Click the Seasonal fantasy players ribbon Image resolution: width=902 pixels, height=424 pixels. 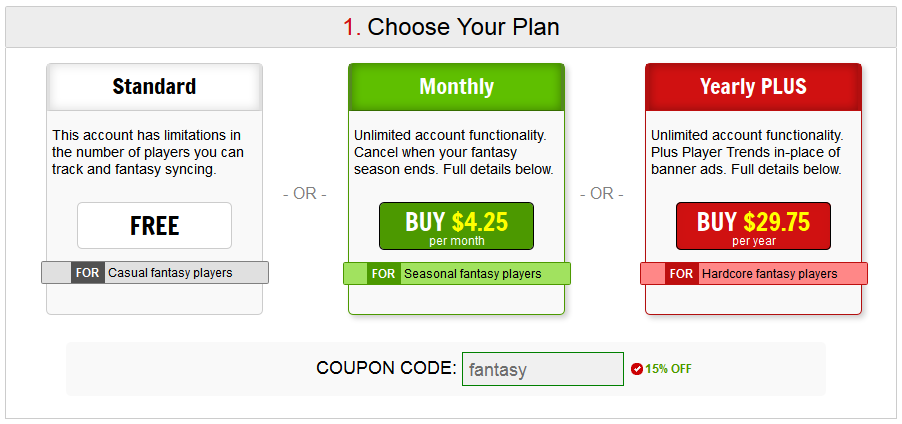point(457,274)
